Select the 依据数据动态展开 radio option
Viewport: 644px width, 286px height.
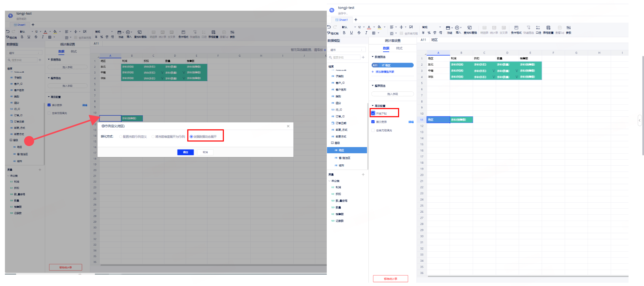pyautogui.click(x=191, y=137)
